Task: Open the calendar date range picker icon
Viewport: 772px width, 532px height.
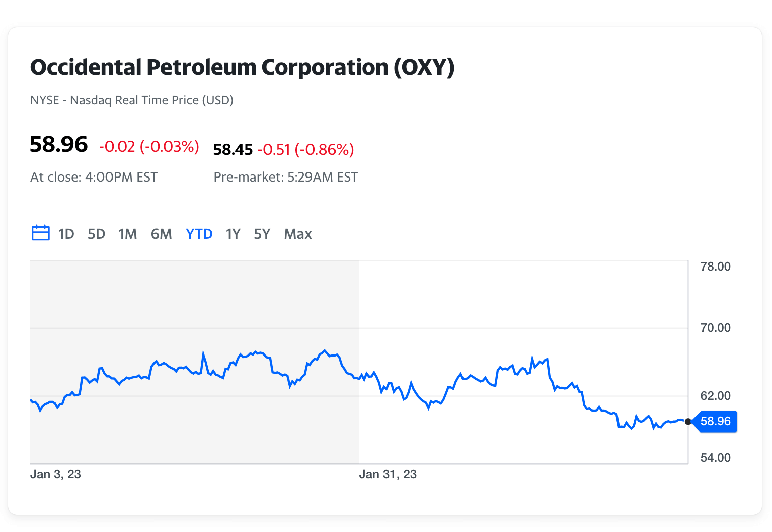Action: 41,233
